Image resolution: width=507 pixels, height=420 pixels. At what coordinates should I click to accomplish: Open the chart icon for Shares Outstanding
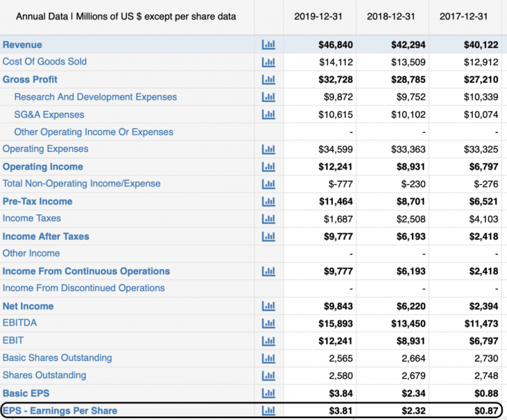click(x=269, y=375)
